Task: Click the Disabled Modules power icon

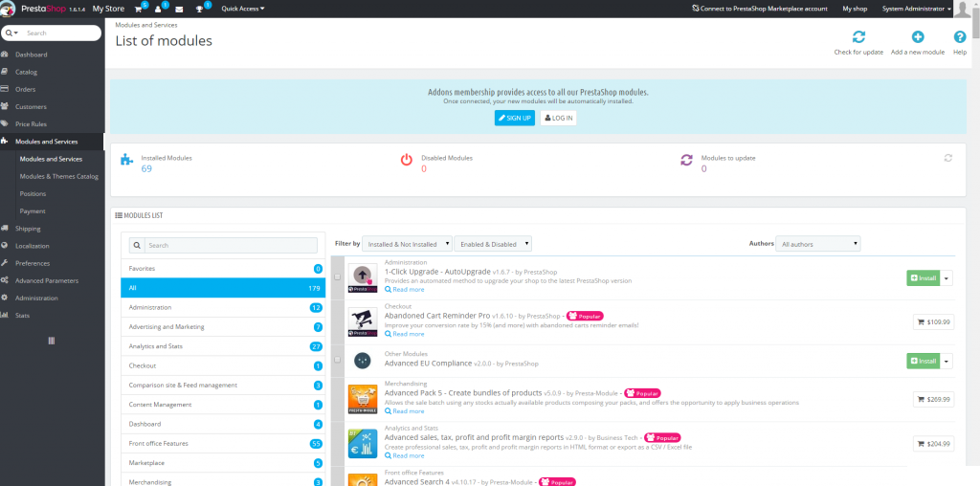Action: (406, 160)
